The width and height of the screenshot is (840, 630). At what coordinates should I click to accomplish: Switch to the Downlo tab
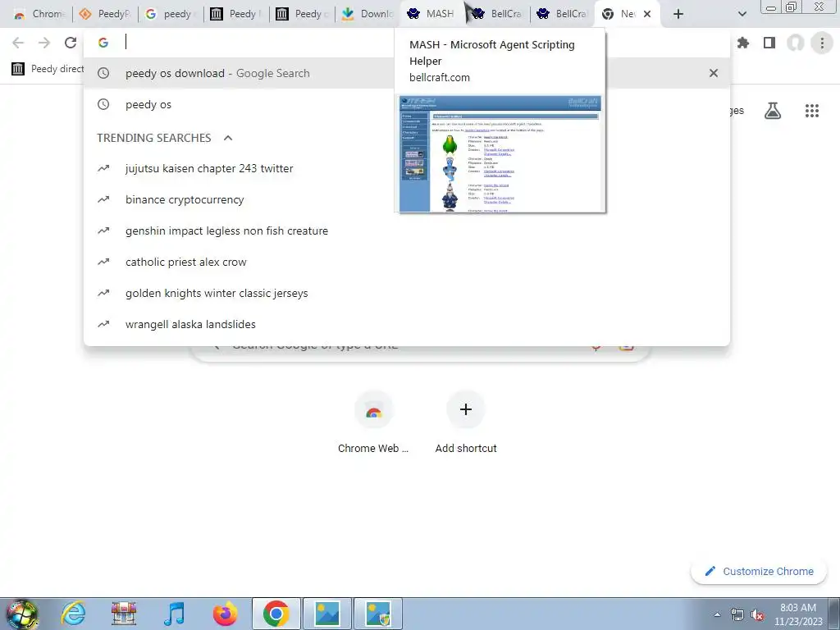[368, 14]
